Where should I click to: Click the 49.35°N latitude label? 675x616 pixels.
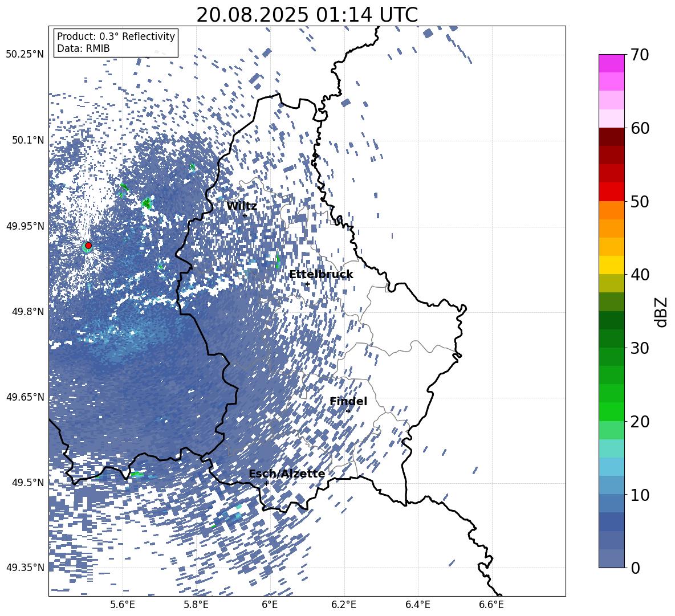click(x=25, y=568)
